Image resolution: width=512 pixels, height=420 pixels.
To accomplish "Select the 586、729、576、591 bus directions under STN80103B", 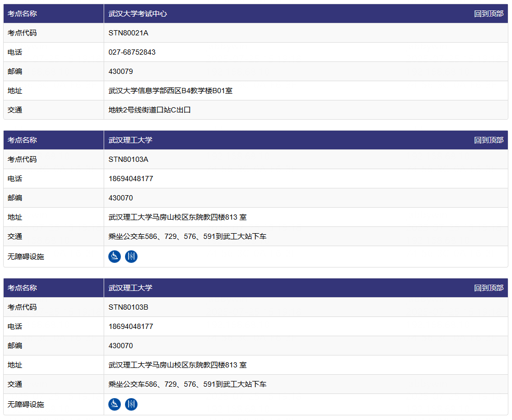I will pos(188,385).
